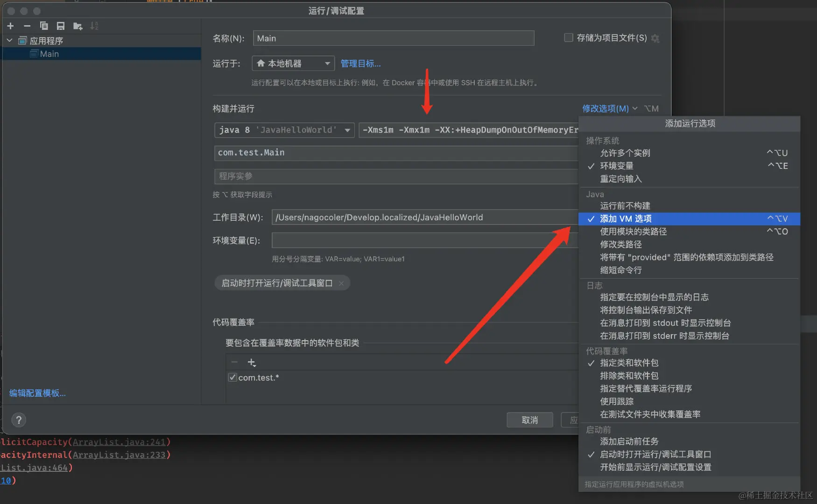The width and height of the screenshot is (817, 504).
Task: Select the provided scope dependencies menu item
Action: click(689, 258)
